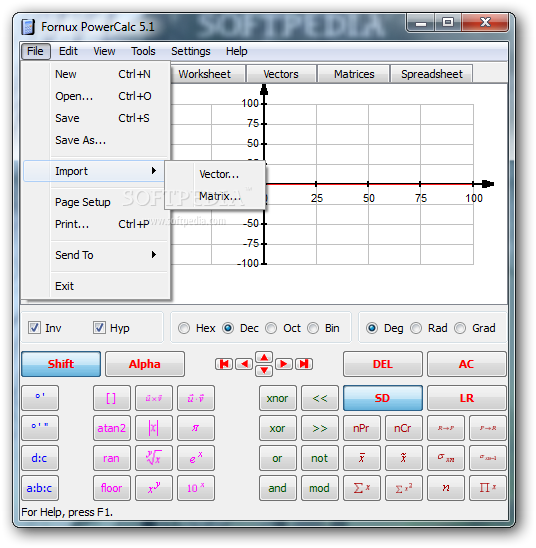
Task: Open the Settings menu
Action: point(191,51)
